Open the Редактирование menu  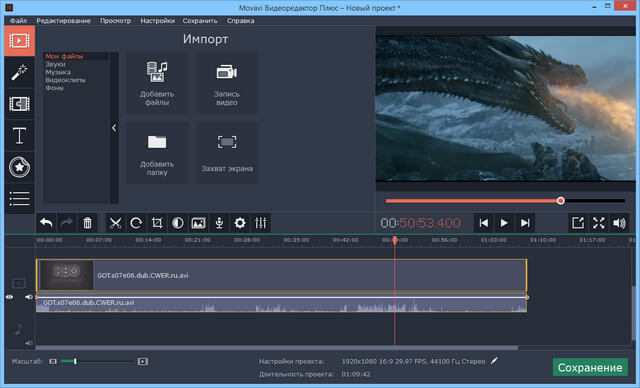(x=63, y=20)
